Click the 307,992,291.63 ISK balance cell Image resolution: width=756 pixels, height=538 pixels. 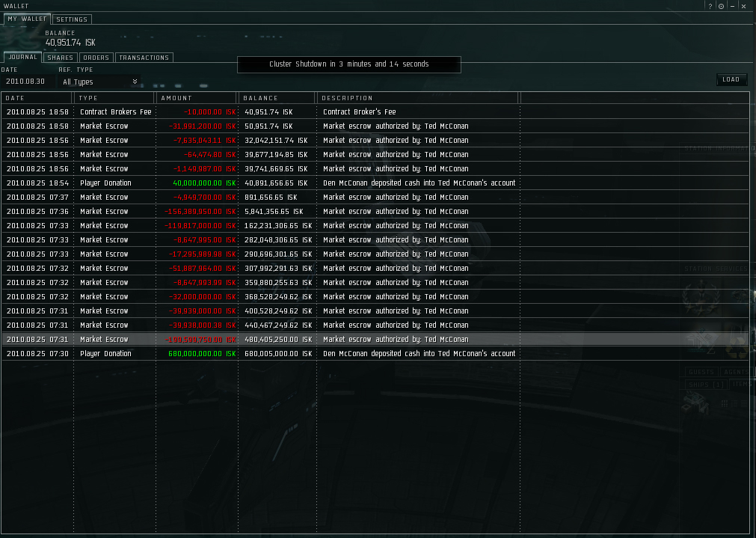click(x=278, y=269)
